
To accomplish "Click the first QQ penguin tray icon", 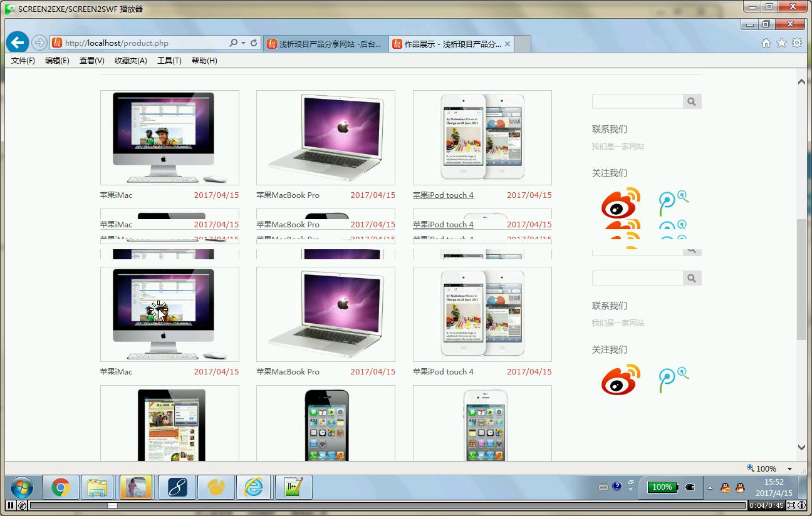I will pos(725,487).
